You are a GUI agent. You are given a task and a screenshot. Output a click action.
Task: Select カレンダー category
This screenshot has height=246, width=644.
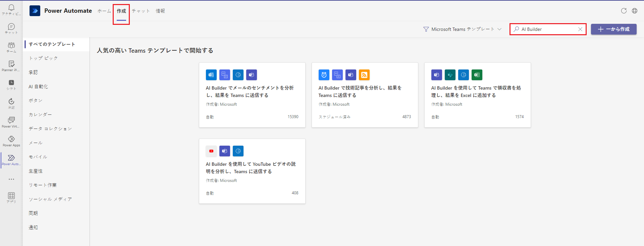[x=56, y=115]
